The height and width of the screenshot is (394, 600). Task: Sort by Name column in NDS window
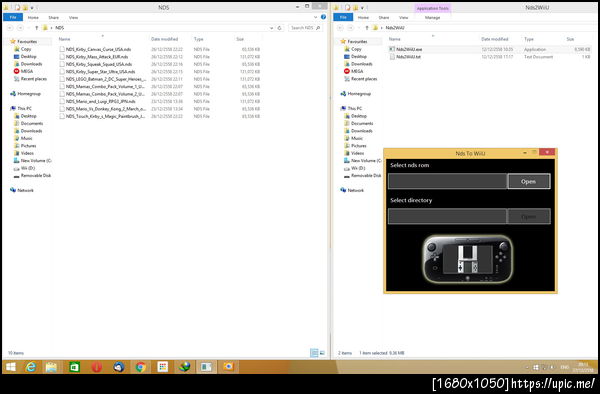tap(64, 39)
